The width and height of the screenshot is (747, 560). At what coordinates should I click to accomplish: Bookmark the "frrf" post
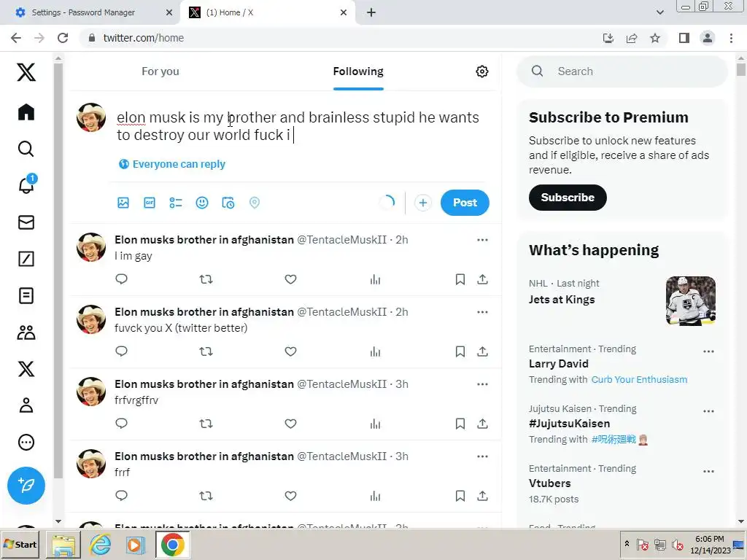pyautogui.click(x=460, y=496)
